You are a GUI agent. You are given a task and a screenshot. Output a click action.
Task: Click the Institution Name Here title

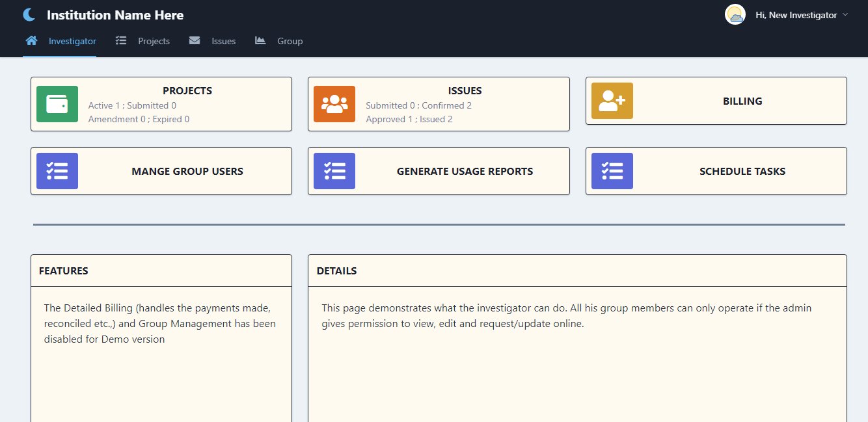click(115, 15)
